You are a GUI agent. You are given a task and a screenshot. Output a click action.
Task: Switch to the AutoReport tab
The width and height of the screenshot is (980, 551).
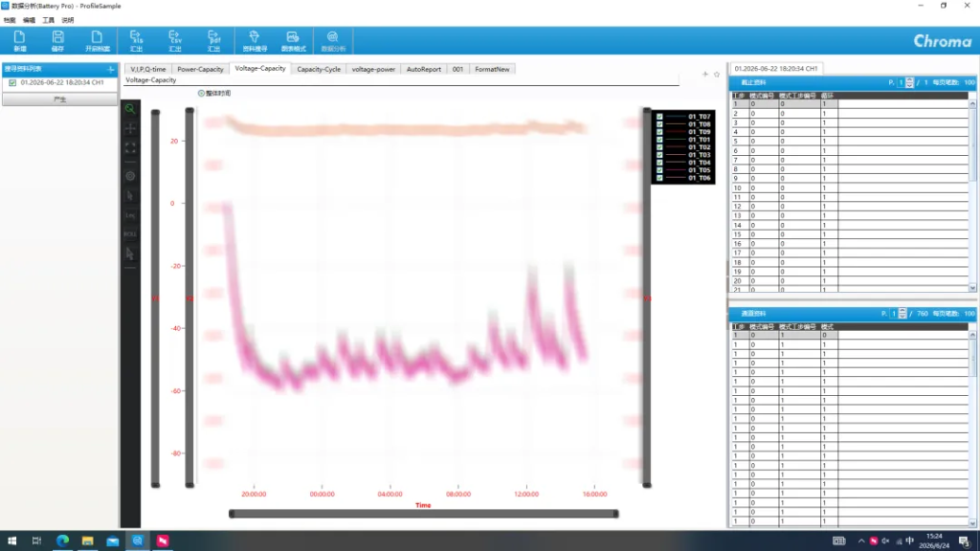click(x=424, y=69)
